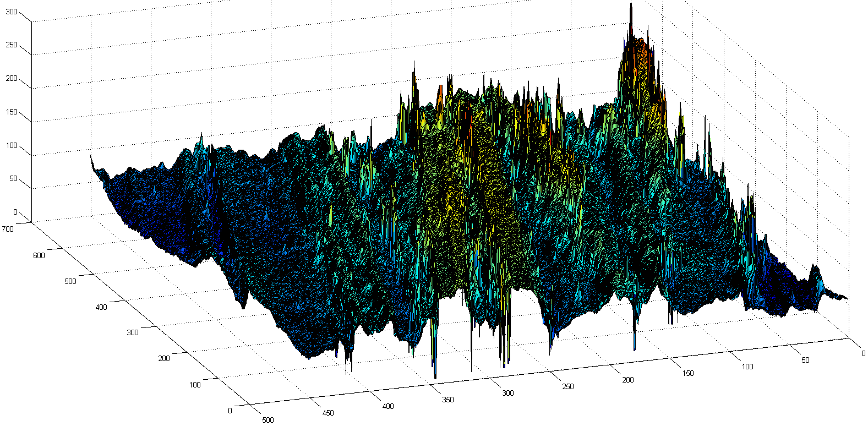This screenshot has height=426, width=868.
Task: Click the 200 label on the vertical axis
Action: 12,79
